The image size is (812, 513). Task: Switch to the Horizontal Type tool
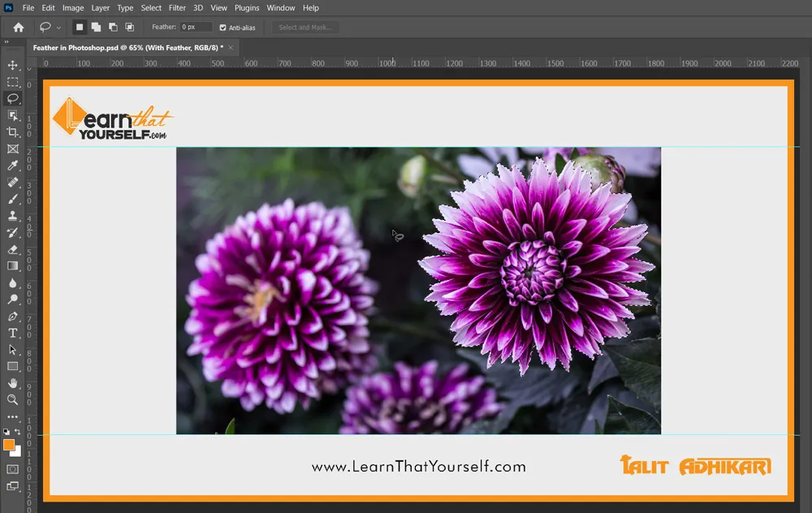point(13,333)
